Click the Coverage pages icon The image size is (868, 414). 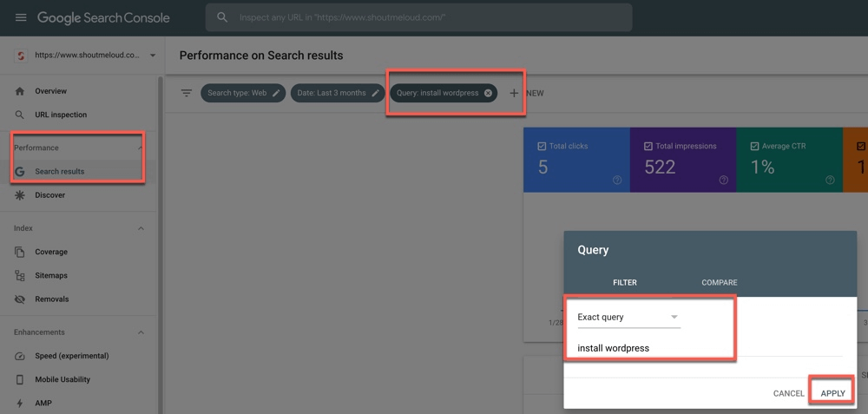pyautogui.click(x=20, y=252)
